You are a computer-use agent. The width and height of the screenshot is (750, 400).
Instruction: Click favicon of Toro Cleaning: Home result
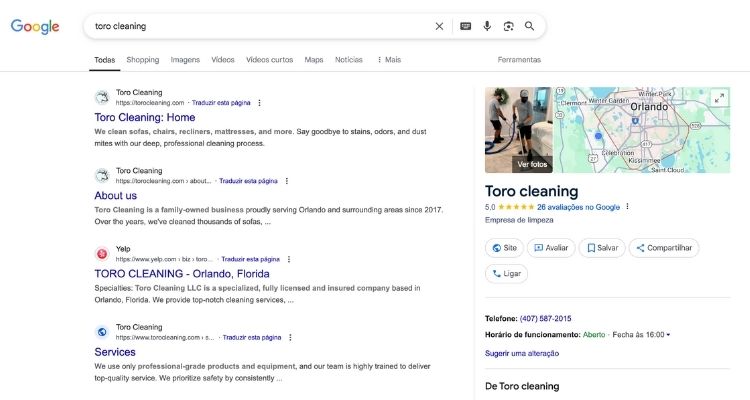102,98
